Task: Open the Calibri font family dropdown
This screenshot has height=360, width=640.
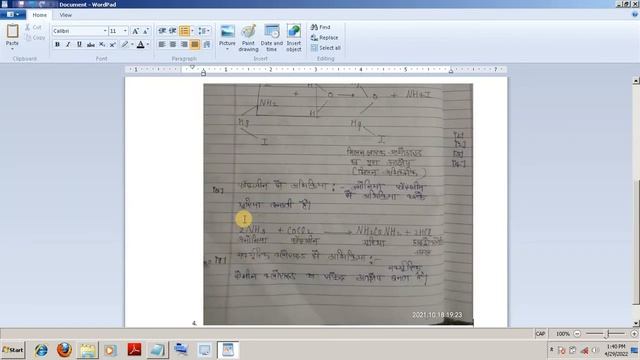Action: point(105,31)
